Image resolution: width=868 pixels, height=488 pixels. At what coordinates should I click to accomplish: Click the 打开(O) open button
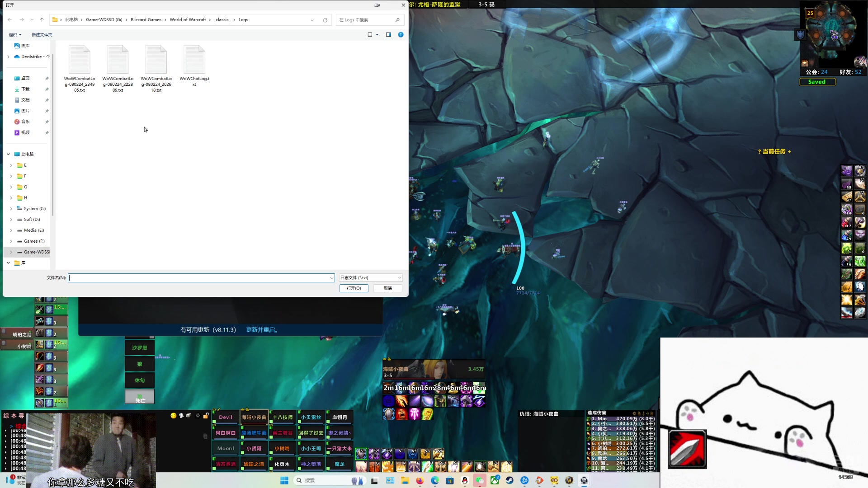click(x=354, y=288)
